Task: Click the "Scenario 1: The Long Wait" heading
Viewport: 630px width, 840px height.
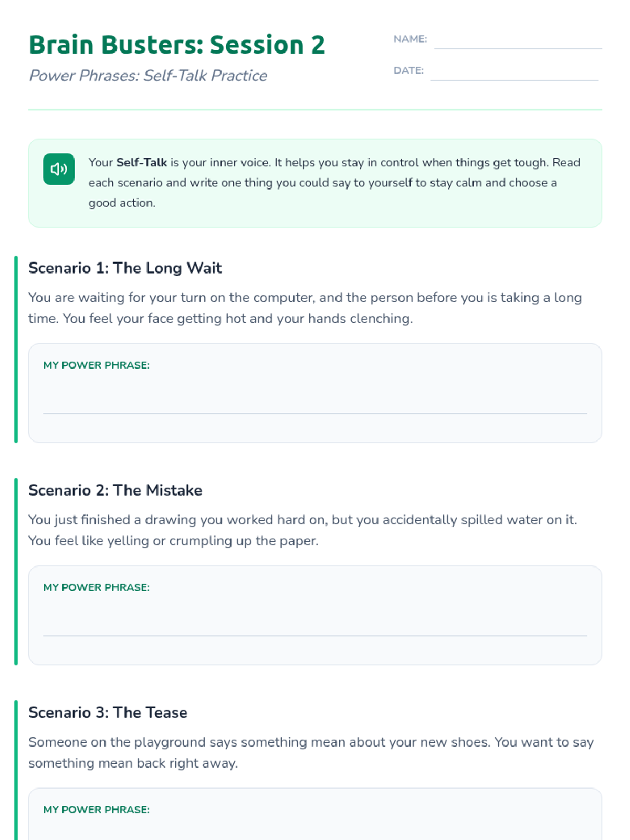Action: (125, 268)
